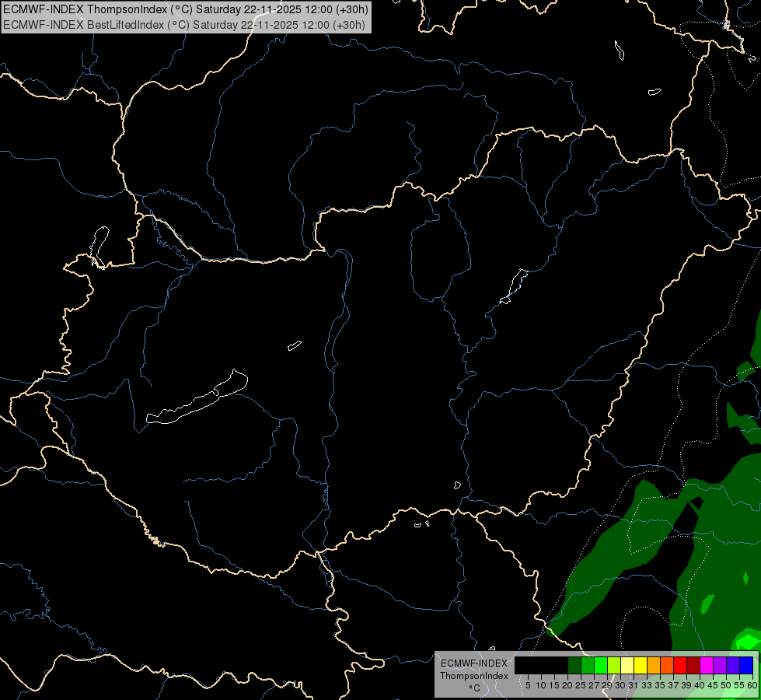
Task: Pick the pale yellow 30-31 legend swatch
Action: pos(627,665)
